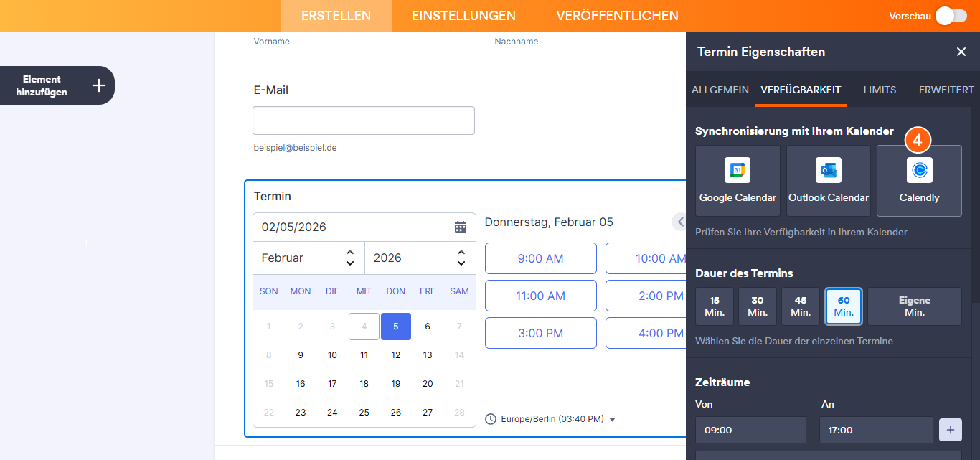Image resolution: width=980 pixels, height=460 pixels.
Task: Open the Europe/Berlin timezone dropdown
Action: pos(612,418)
